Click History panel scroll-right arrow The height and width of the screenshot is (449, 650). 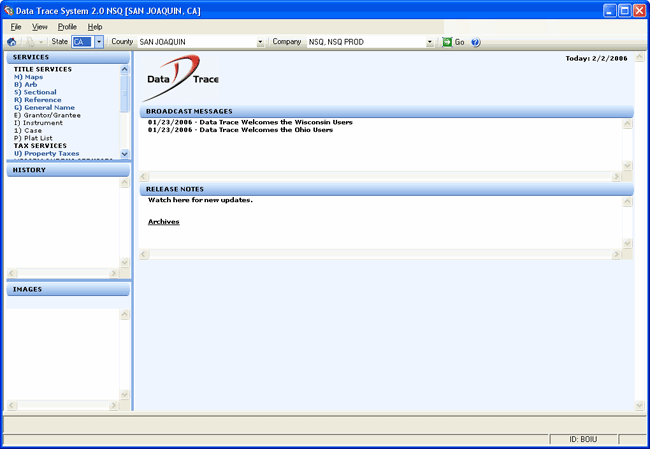point(114,273)
